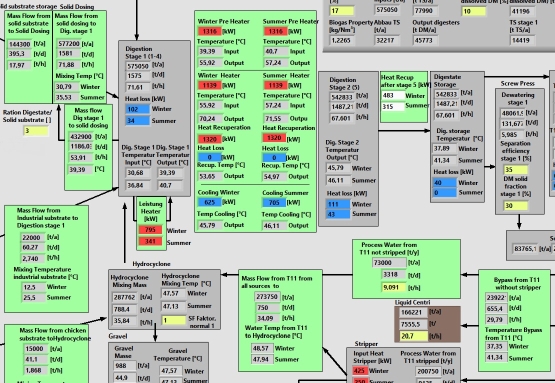Click the Heat Recup after stage 5 winter field
Screen dimensions: 555x383
point(393,96)
